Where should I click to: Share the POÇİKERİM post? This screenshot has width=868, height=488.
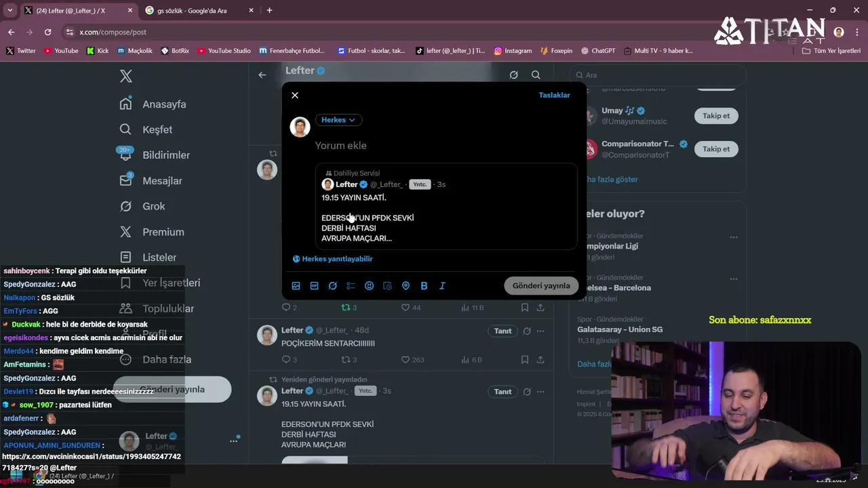tap(540, 360)
